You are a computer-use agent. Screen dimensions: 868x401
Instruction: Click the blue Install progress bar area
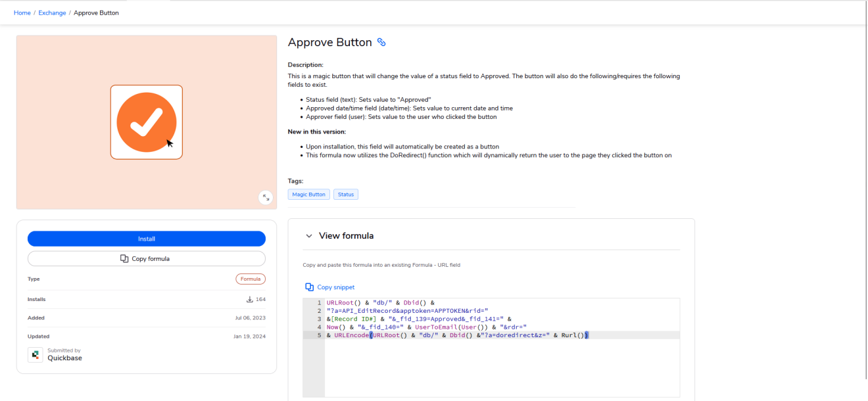click(146, 239)
